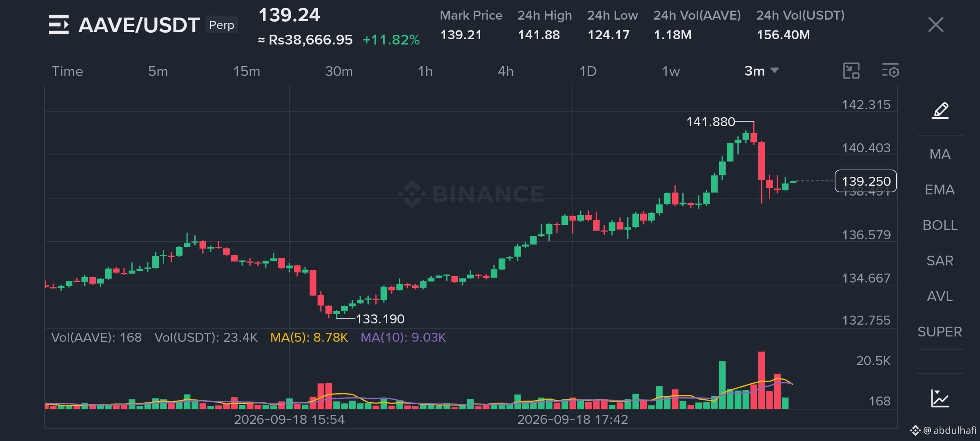Click the abdulhafi watermark logo

[915, 430]
